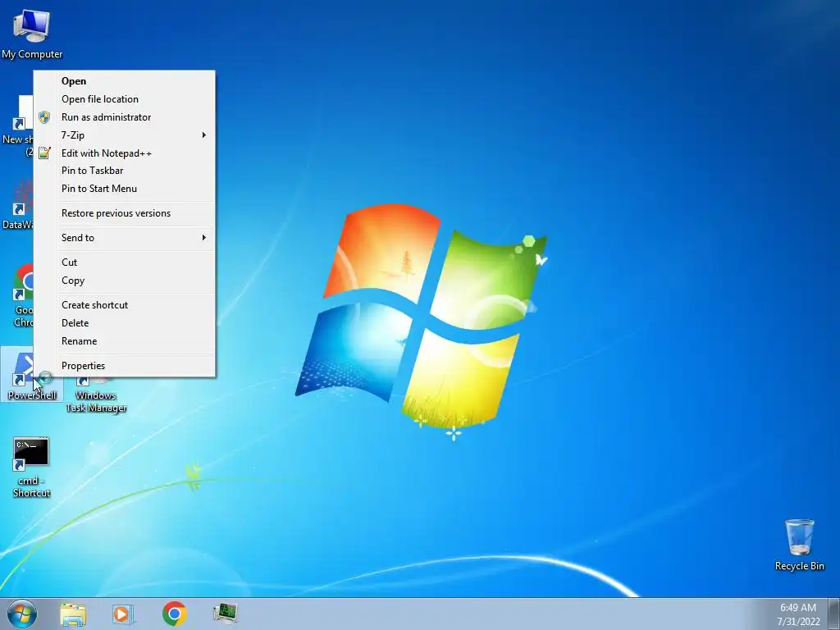Screen dimensions: 840x630
Task: Launch Windows Media Player from taskbar
Action: click(122, 614)
